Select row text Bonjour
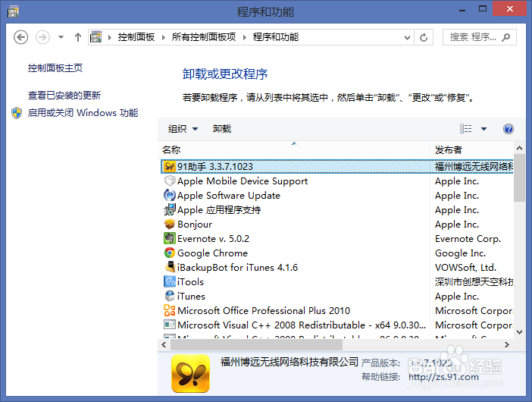 click(195, 225)
